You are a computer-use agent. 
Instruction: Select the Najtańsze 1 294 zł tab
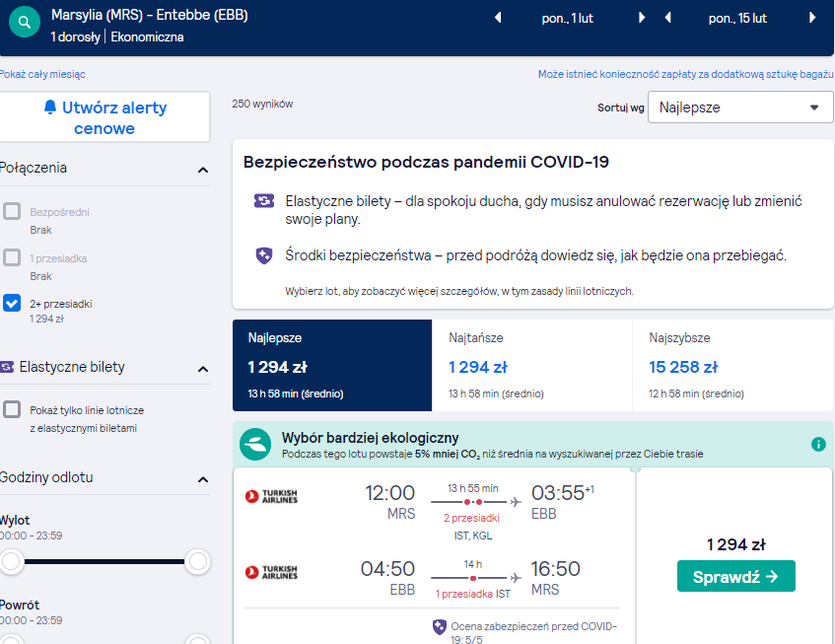(x=532, y=366)
